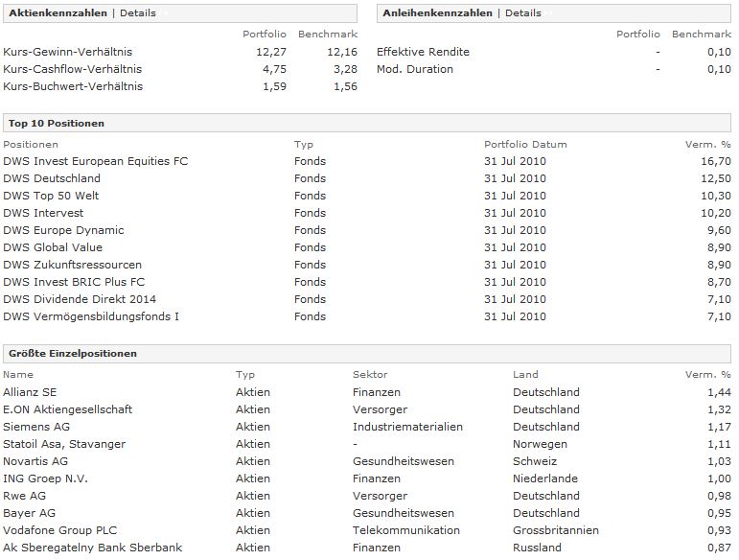
Task: Click the Name column header
Action: [18, 375]
